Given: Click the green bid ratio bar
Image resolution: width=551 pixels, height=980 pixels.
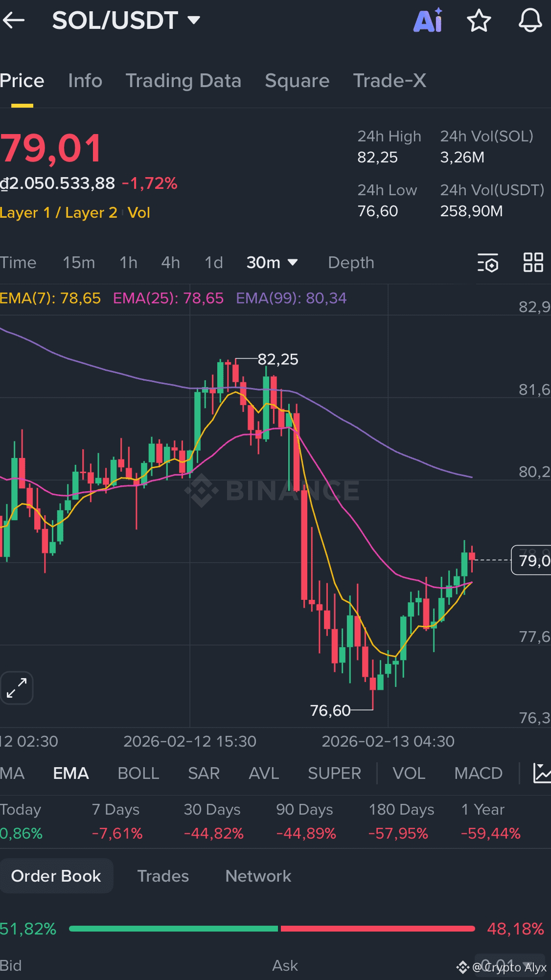Looking at the screenshot, I should point(174,929).
